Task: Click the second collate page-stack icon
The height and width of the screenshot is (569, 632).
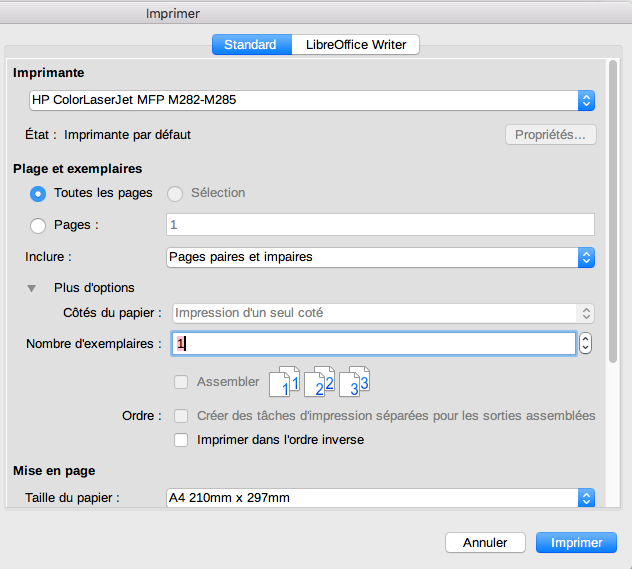Action: 319,381
